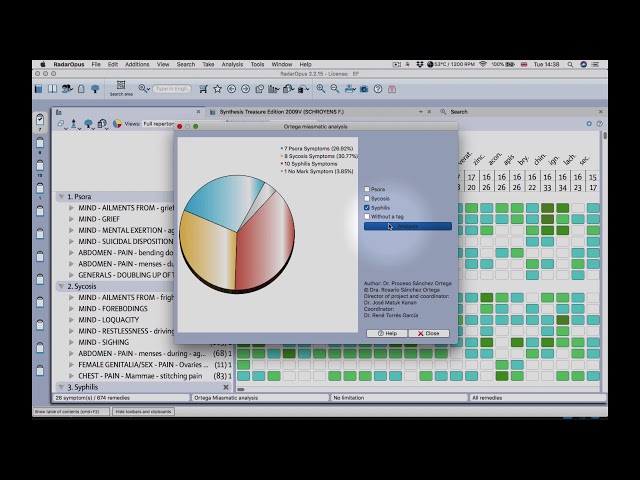Zoom in with the plus magnifier

pyautogui.click(x=321, y=89)
